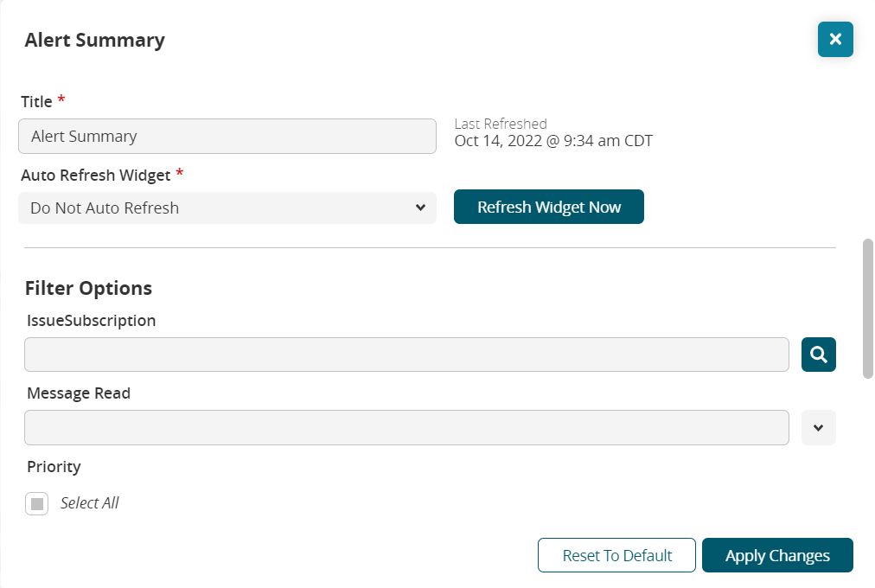Click the Filter Options section heading
This screenshot has width=875, height=588.
click(x=88, y=288)
